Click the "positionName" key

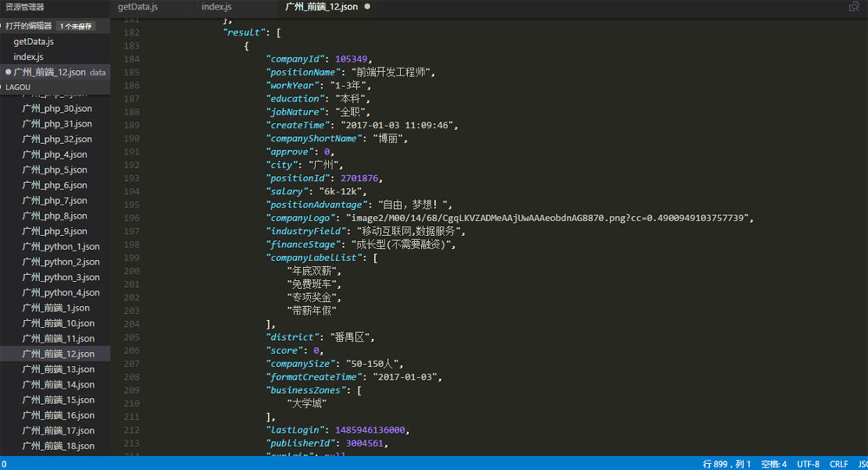pos(303,73)
